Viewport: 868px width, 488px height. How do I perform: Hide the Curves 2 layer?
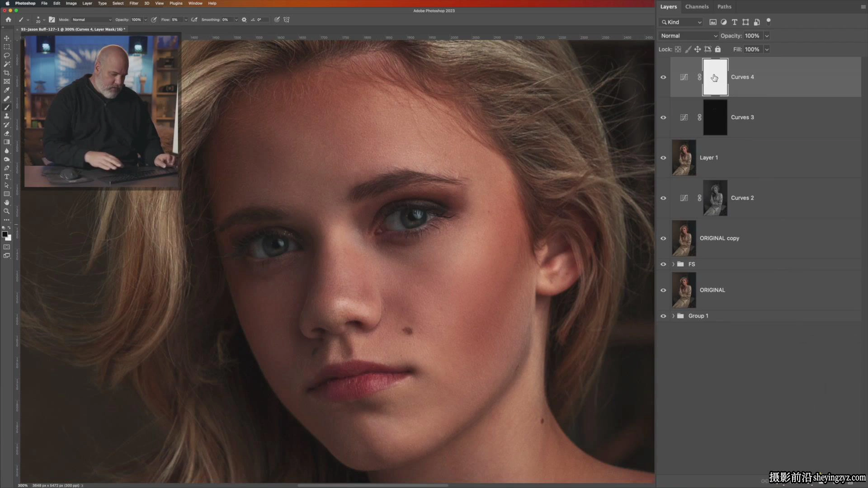(x=663, y=198)
